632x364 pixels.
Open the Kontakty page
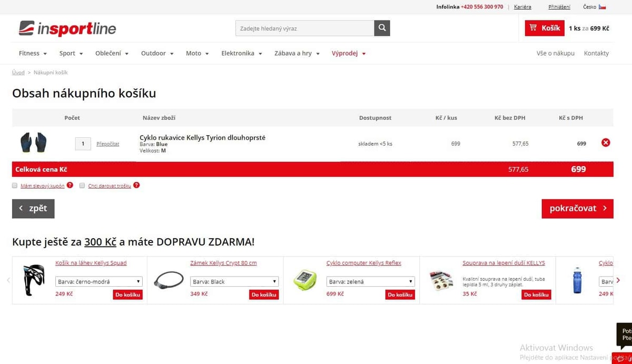(596, 53)
